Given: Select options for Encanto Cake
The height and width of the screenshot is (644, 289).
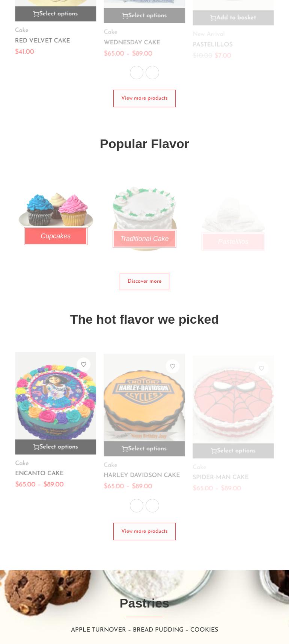Looking at the screenshot, I should click(x=56, y=447).
